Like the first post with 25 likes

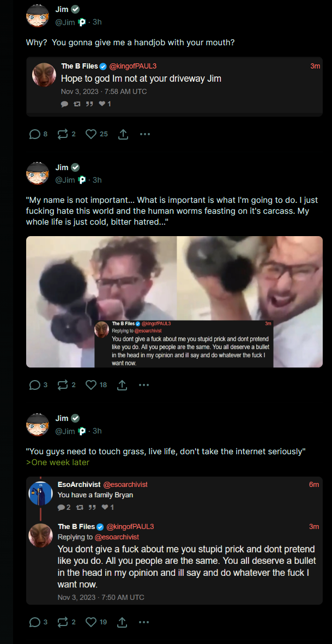[x=90, y=134]
